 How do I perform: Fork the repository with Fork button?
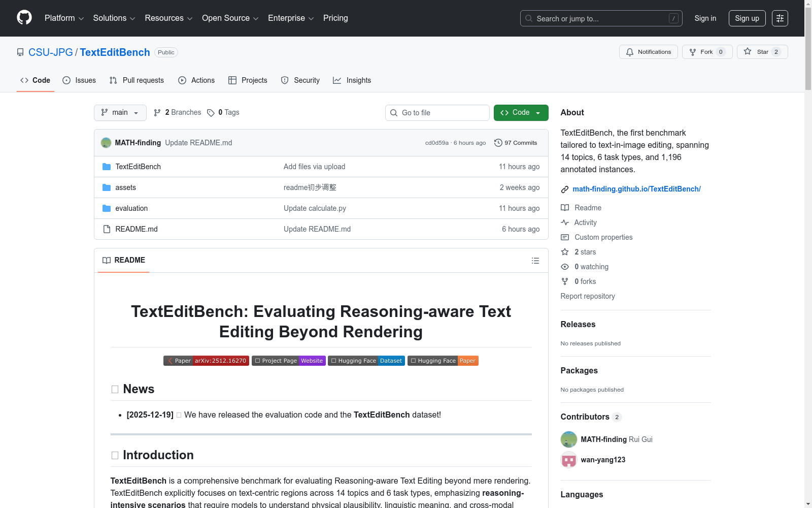[x=707, y=52]
